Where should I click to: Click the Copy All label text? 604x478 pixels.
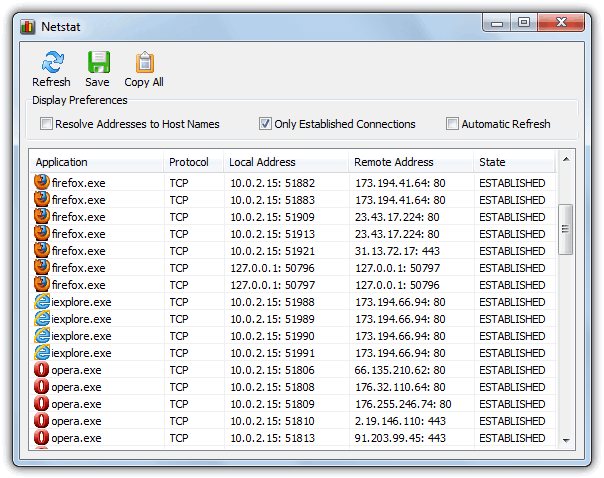point(144,82)
